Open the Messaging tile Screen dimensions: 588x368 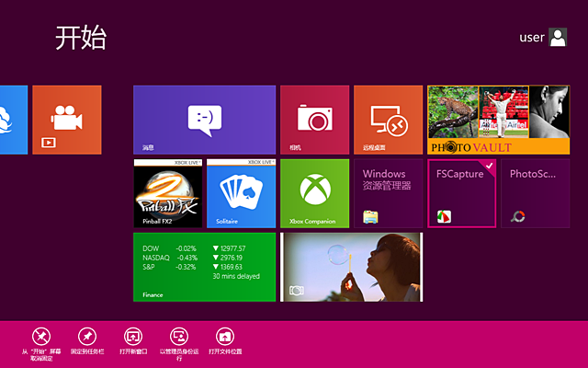(x=204, y=120)
